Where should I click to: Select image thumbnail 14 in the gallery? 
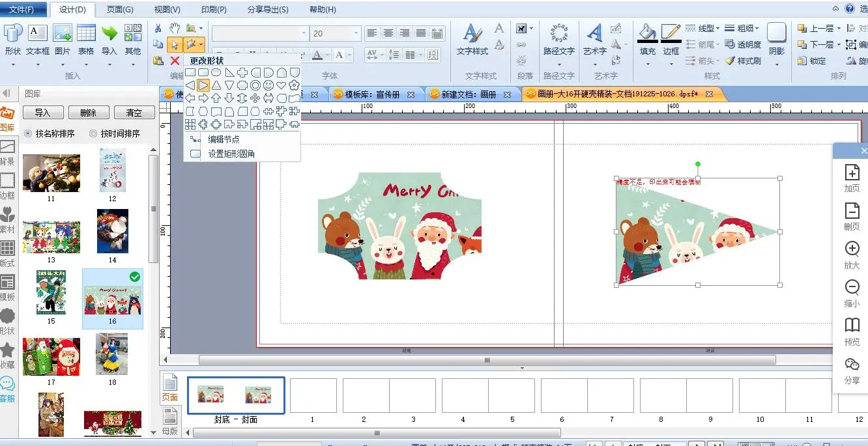[x=113, y=231]
